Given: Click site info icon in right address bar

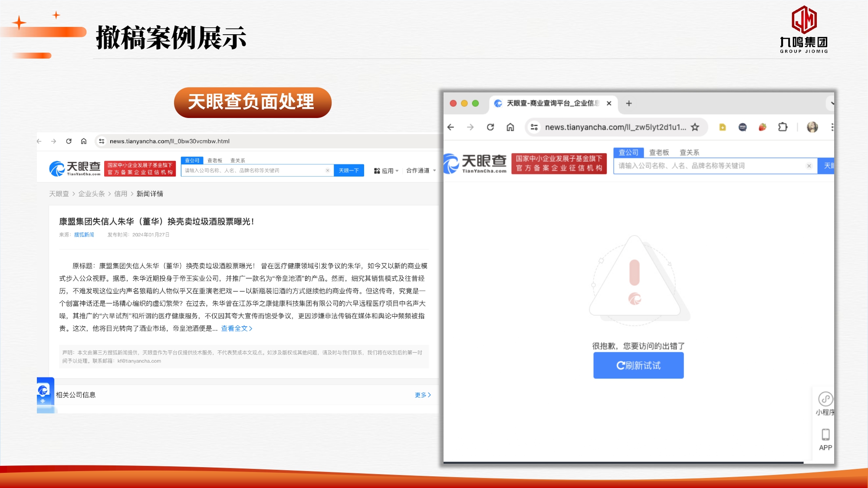Looking at the screenshot, I should pos(534,127).
